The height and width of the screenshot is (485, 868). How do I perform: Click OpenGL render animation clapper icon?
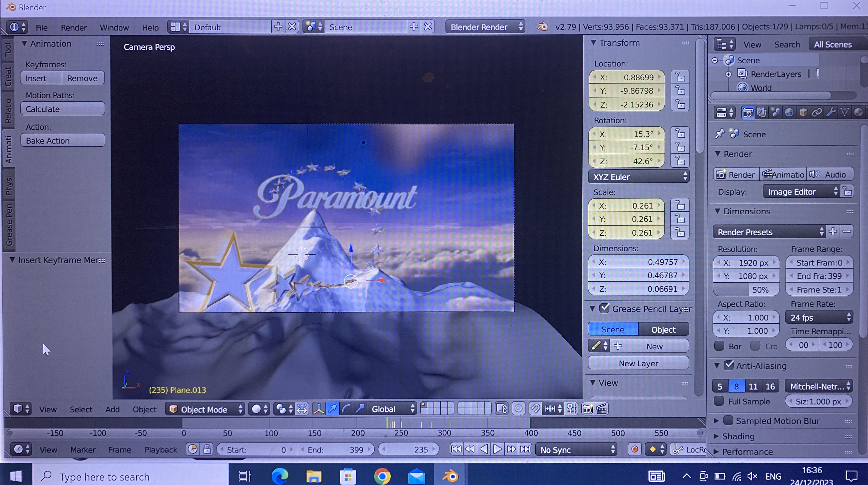(602, 409)
